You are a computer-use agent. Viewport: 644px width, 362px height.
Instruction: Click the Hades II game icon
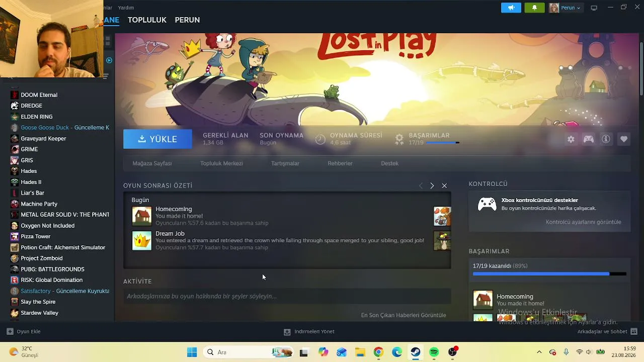coord(15,182)
